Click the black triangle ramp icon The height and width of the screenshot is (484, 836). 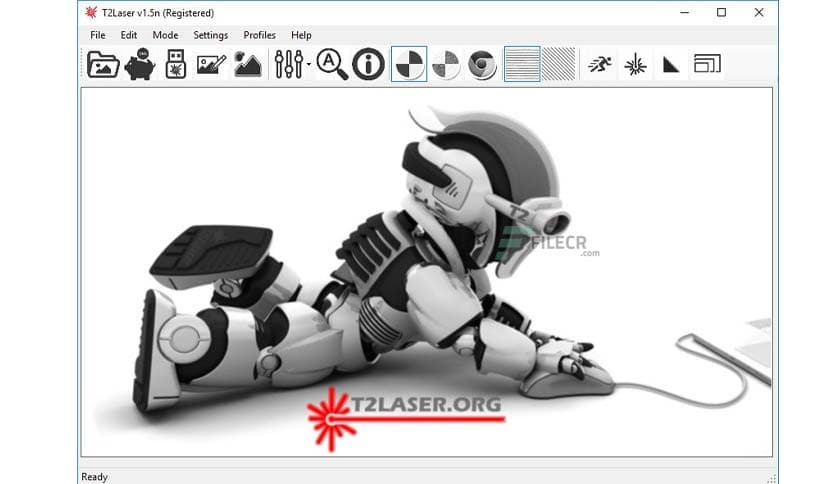click(671, 65)
